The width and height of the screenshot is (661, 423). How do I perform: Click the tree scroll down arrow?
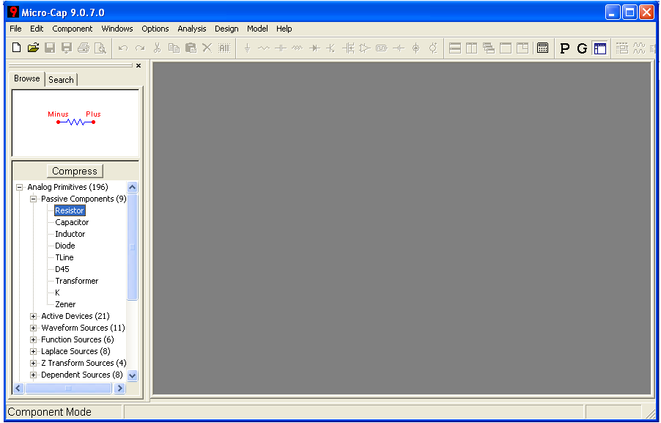[132, 375]
